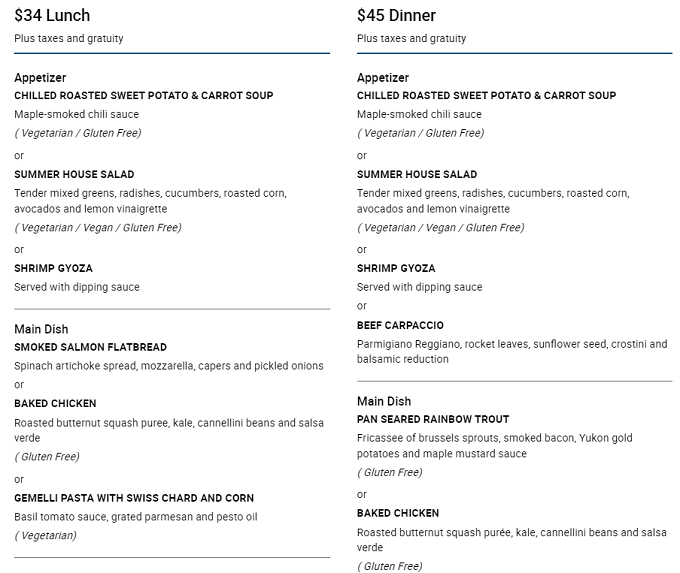Select Summer House Salad in Lunch menu
The image size is (680, 573).
[x=74, y=174]
